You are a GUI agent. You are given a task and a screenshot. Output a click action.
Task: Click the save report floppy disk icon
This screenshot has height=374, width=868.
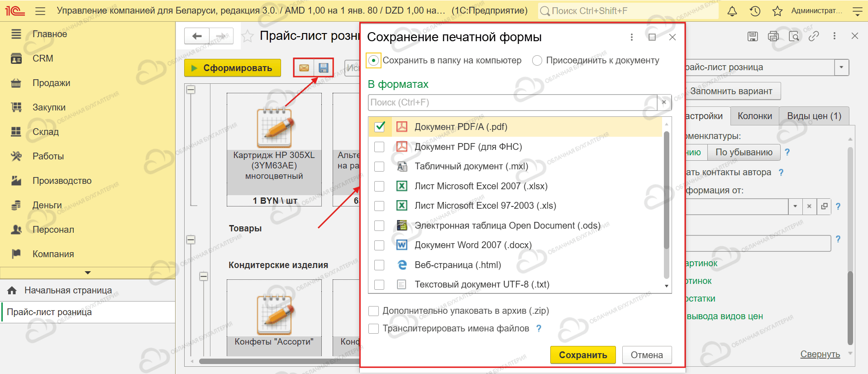324,68
